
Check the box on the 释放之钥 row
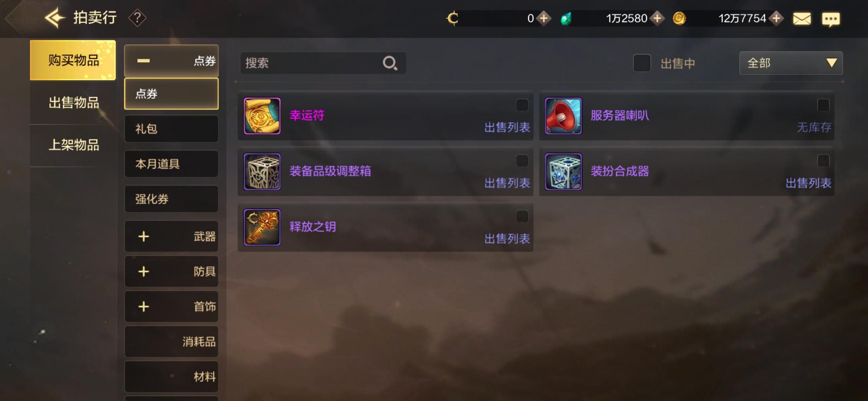[522, 216]
